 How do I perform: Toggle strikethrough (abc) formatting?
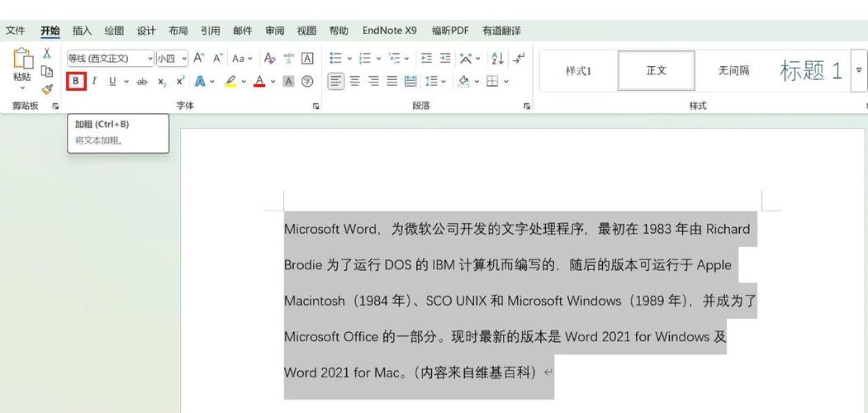[142, 82]
